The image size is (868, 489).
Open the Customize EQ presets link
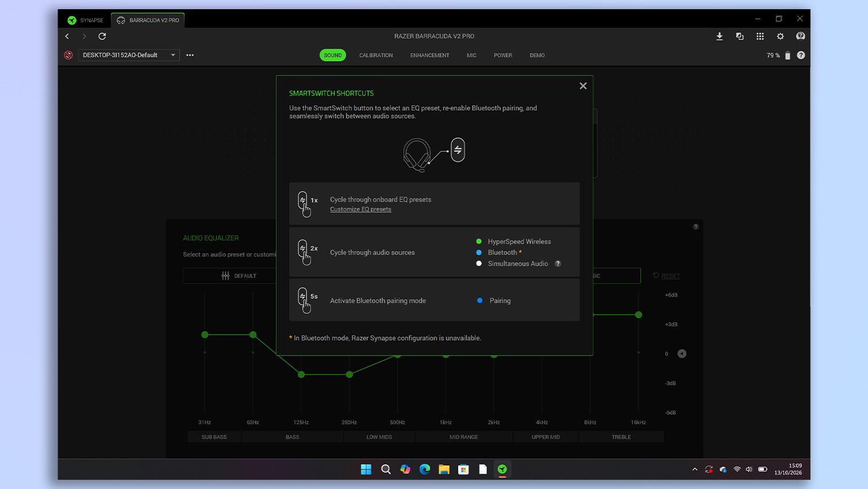[x=360, y=209]
